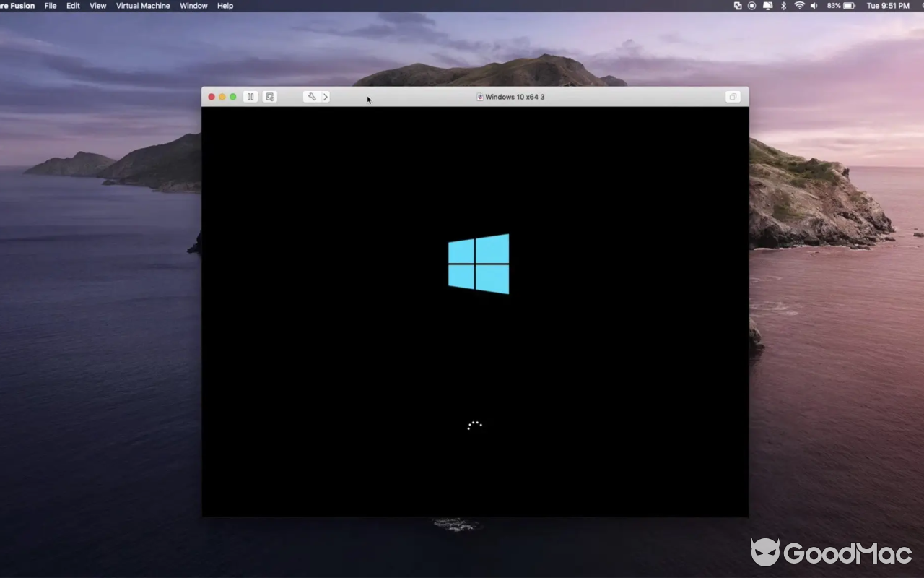This screenshot has height=578, width=924.
Task: Expand the toolbar with the chevron arrow
Action: (x=326, y=96)
